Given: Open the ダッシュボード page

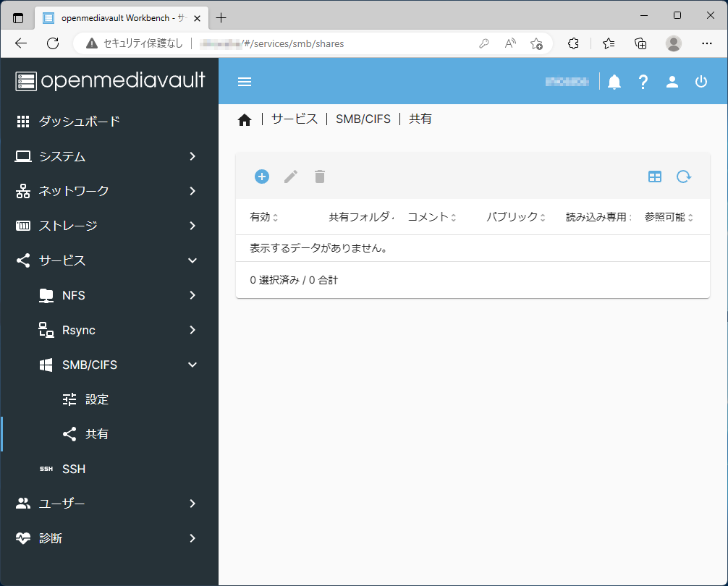Looking at the screenshot, I should [x=79, y=122].
